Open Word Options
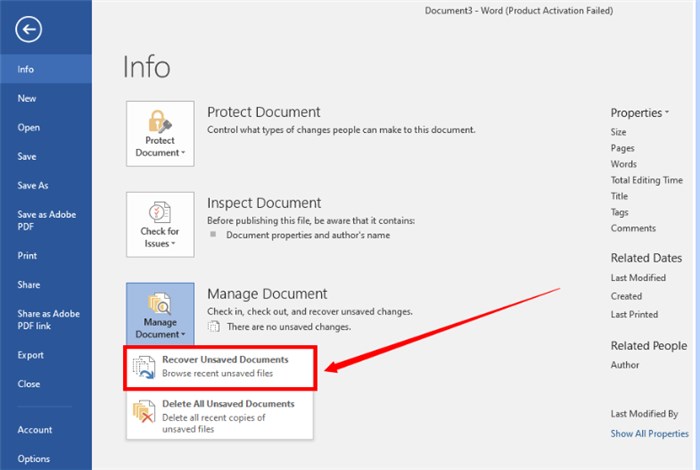Screen dimensions: 700x470 [x=46, y=459]
